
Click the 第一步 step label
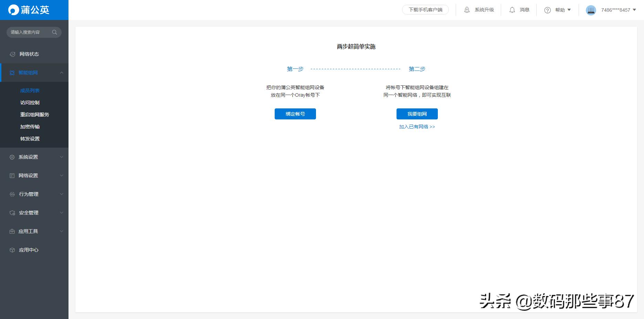pos(295,69)
